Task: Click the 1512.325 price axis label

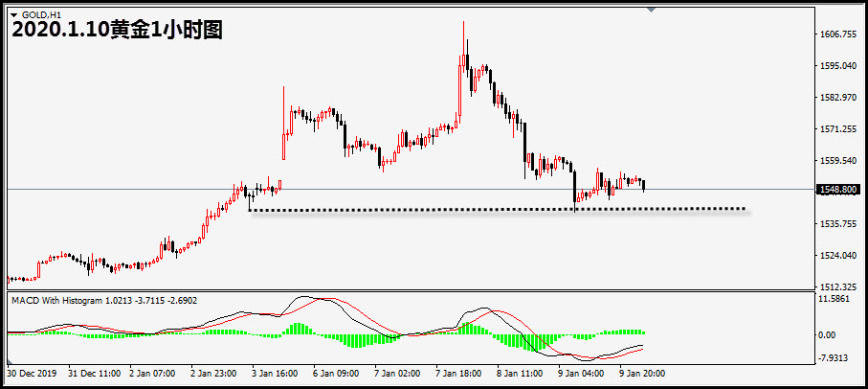Action: pyautogui.click(x=837, y=287)
